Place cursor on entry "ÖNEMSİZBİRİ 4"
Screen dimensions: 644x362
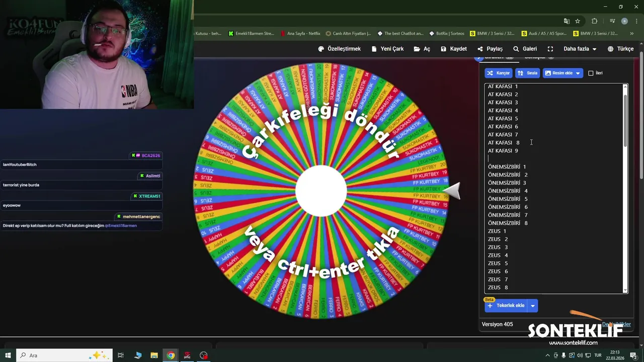pos(508,191)
